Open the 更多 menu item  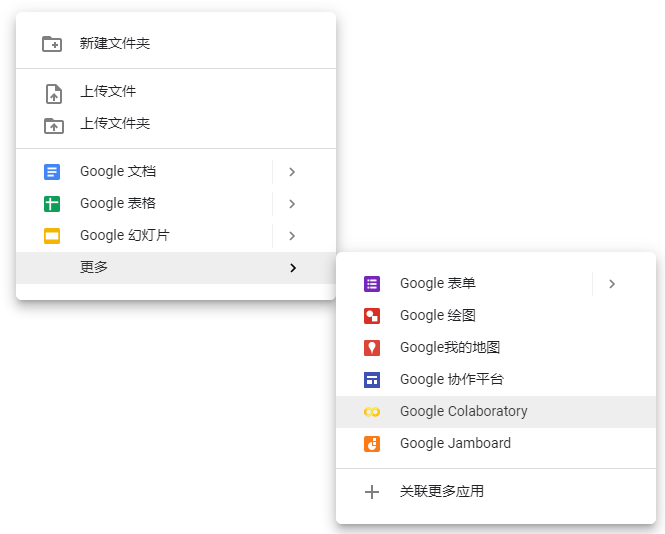pos(176,268)
